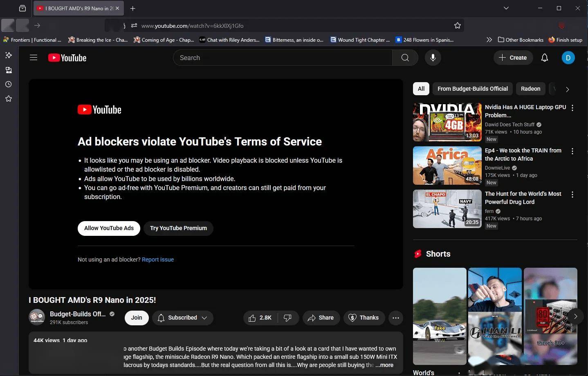The height and width of the screenshot is (376, 588).
Task: Open the tab list icon in title bar
Action: point(22,8)
